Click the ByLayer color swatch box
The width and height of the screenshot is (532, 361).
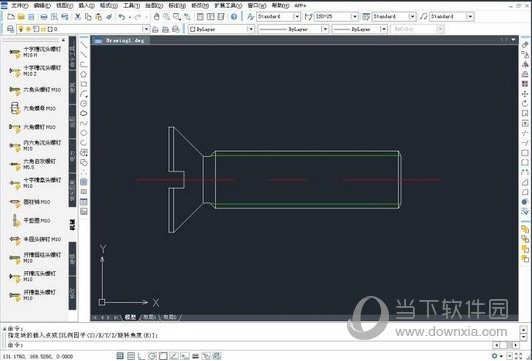[x=192, y=30]
